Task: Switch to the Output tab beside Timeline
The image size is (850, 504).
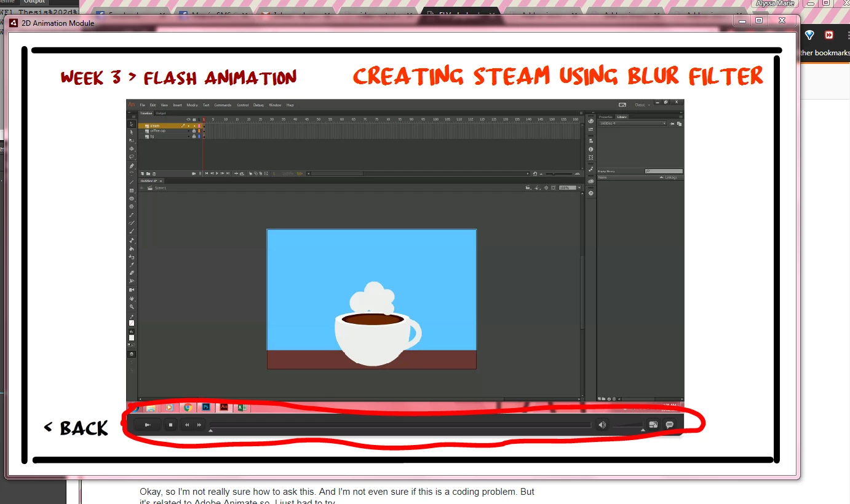Action: pyautogui.click(x=161, y=113)
